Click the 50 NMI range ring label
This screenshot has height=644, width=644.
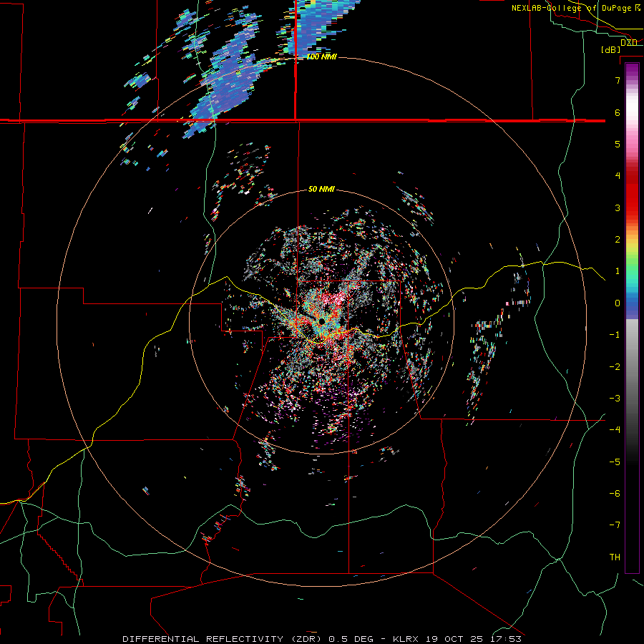[x=321, y=189]
